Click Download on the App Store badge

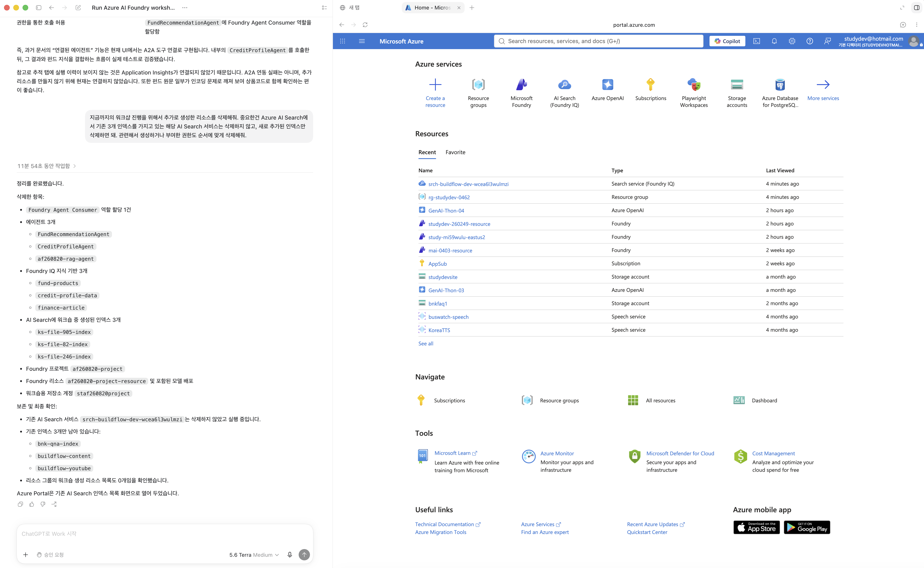756,527
